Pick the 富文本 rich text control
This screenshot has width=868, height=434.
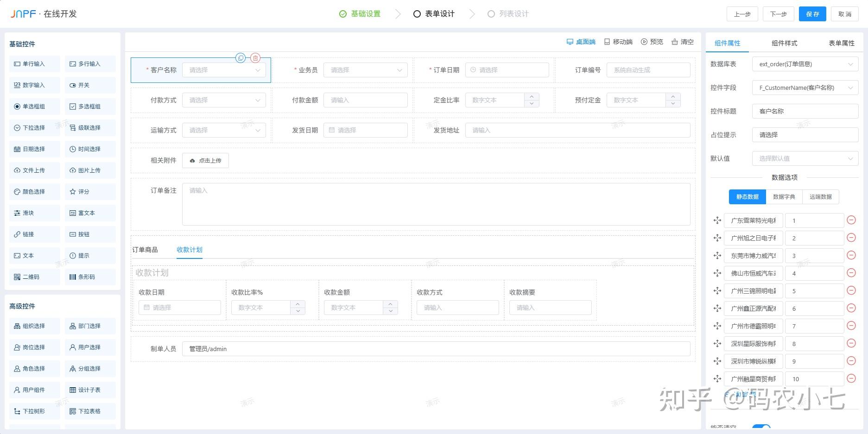tap(90, 213)
